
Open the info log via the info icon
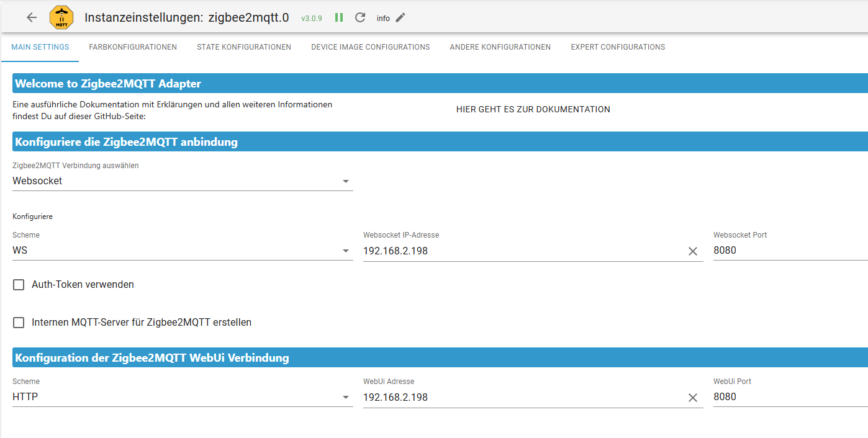(x=382, y=18)
